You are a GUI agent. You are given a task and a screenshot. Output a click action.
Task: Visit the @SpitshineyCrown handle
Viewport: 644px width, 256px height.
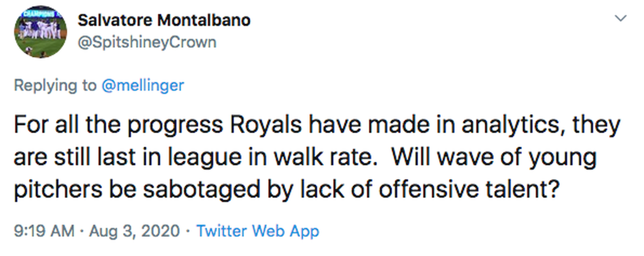click(146, 42)
